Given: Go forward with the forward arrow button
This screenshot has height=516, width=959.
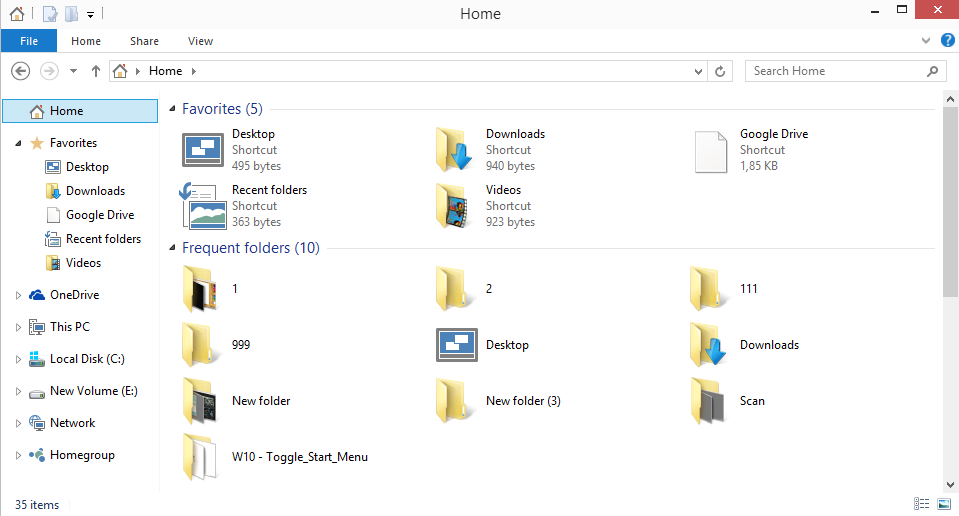Looking at the screenshot, I should click(x=49, y=71).
